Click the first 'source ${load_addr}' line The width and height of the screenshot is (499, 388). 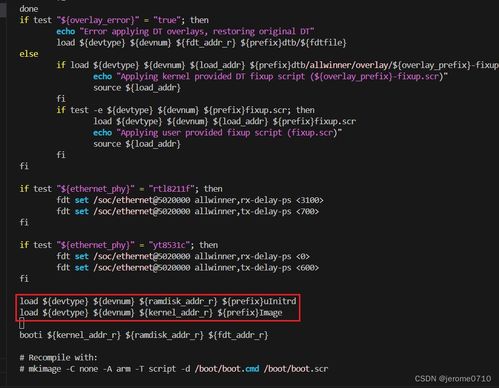(x=137, y=88)
